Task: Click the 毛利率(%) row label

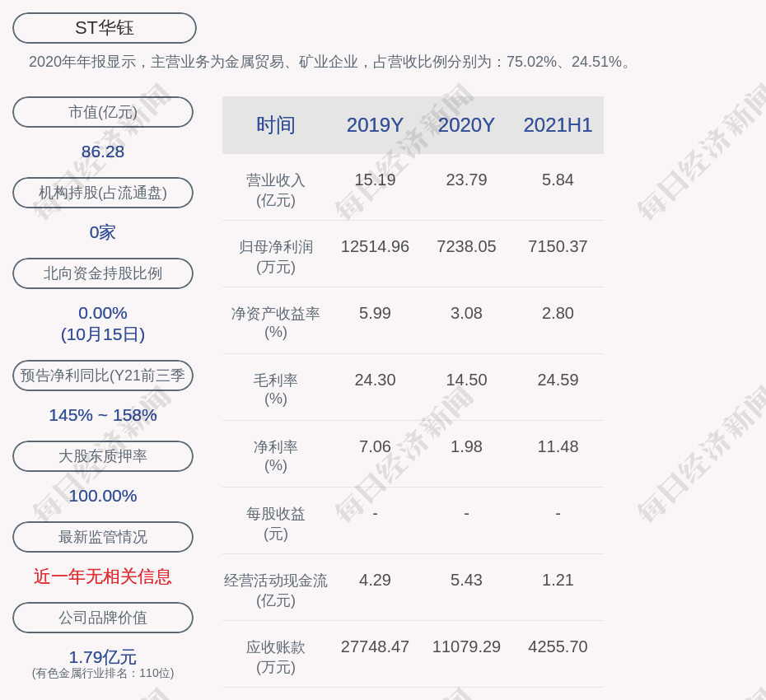Action: click(276, 390)
